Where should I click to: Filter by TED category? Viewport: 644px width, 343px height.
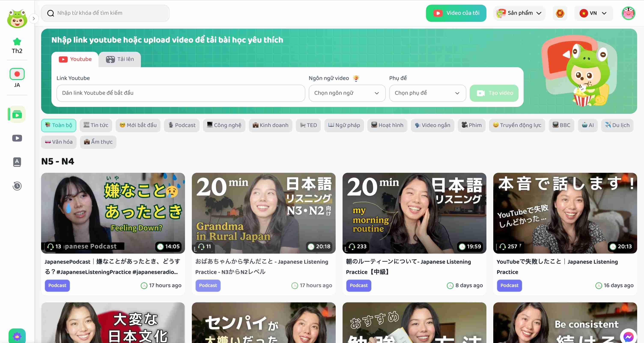point(308,125)
